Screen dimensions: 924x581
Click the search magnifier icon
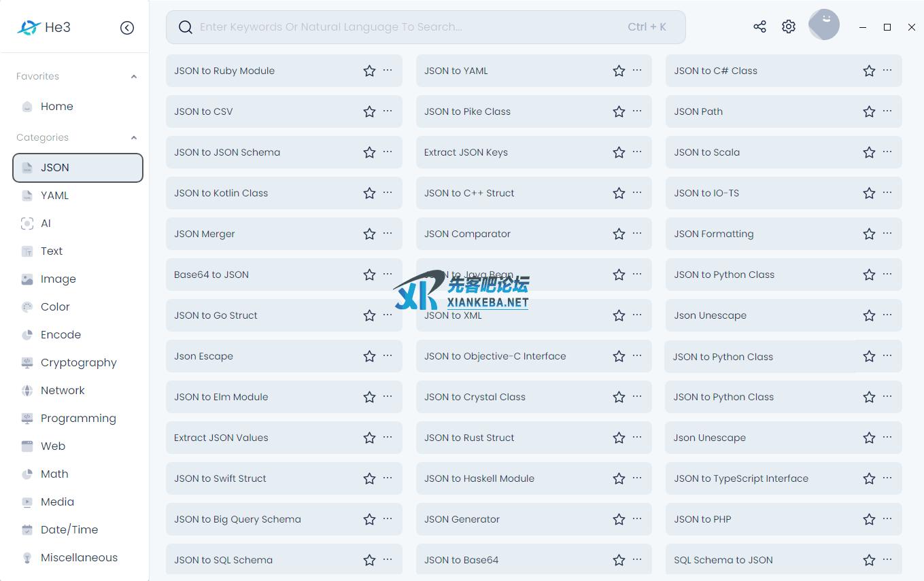tap(185, 27)
